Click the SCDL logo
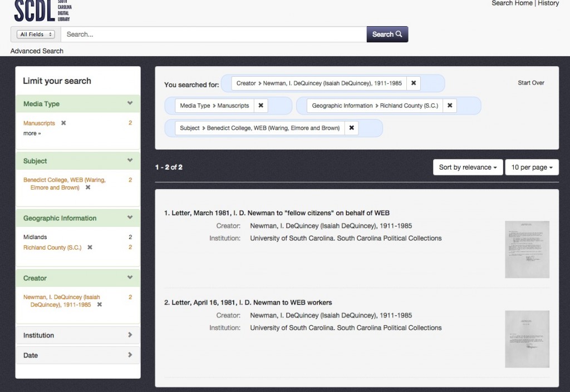The image size is (570, 392). tap(42, 10)
